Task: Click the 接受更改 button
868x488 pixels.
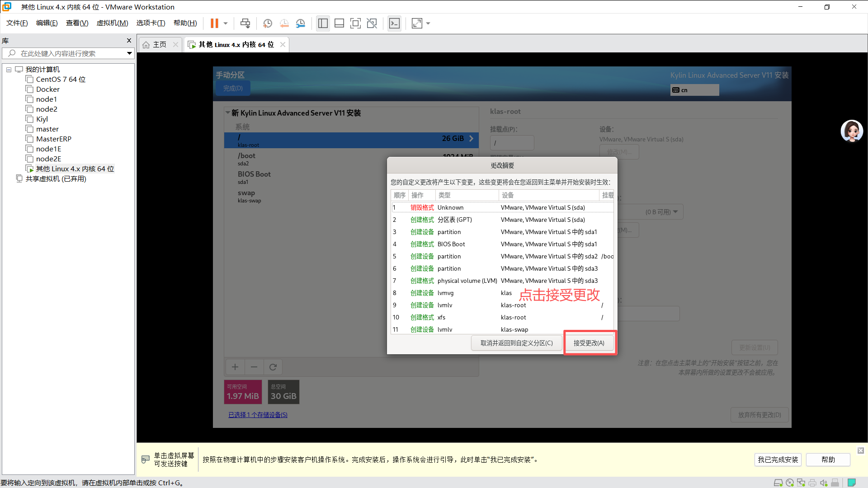Action: click(589, 343)
